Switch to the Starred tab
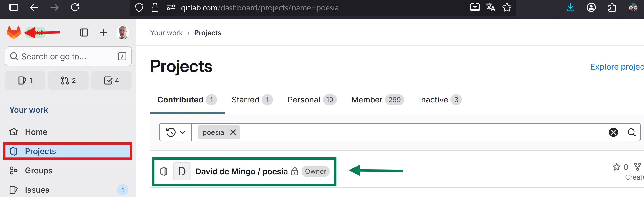 click(x=252, y=100)
